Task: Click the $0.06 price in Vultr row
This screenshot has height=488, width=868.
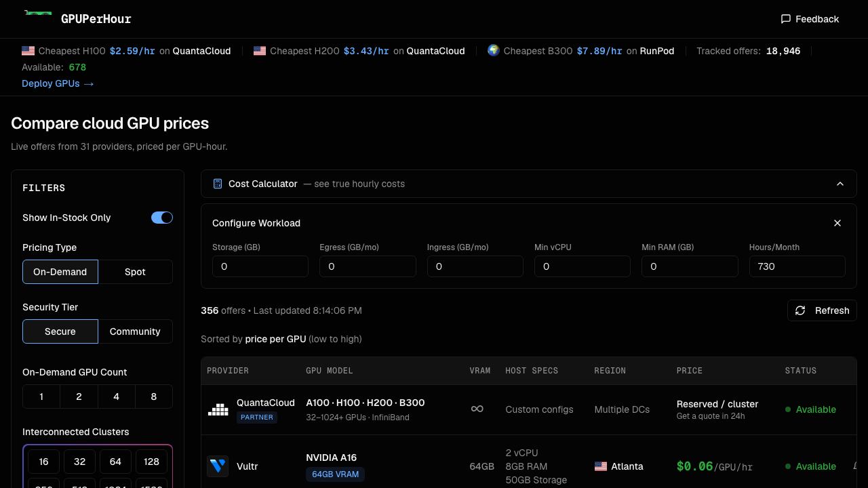Action: 694,466
